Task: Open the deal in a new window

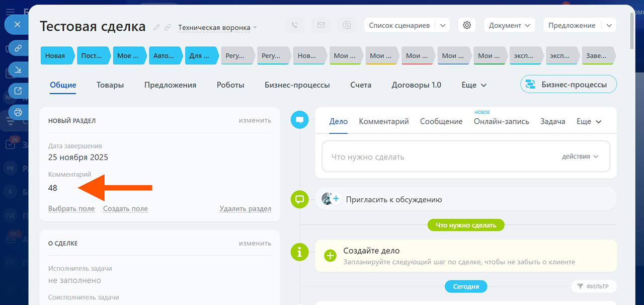Action: click(x=18, y=91)
